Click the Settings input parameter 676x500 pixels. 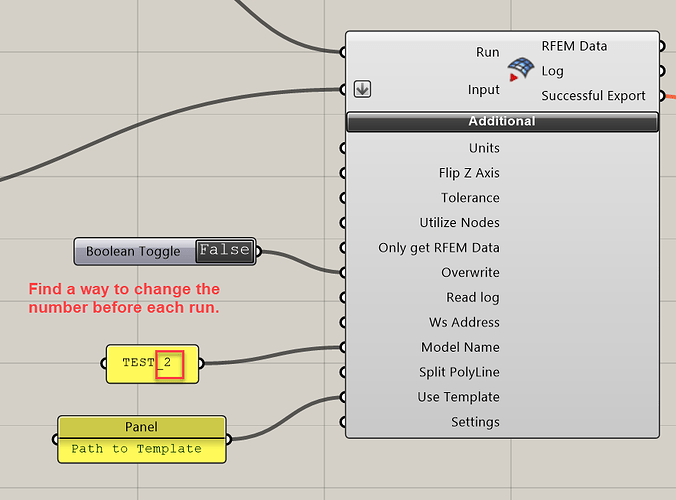pyautogui.click(x=475, y=422)
